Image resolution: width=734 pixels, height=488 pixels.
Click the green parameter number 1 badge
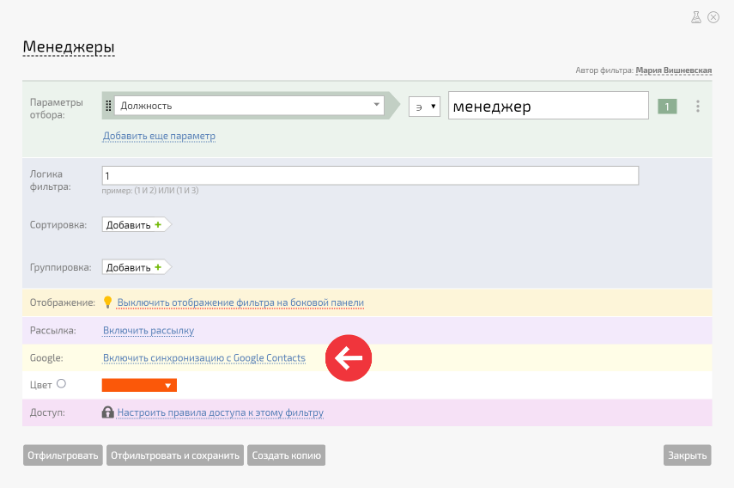click(x=667, y=106)
